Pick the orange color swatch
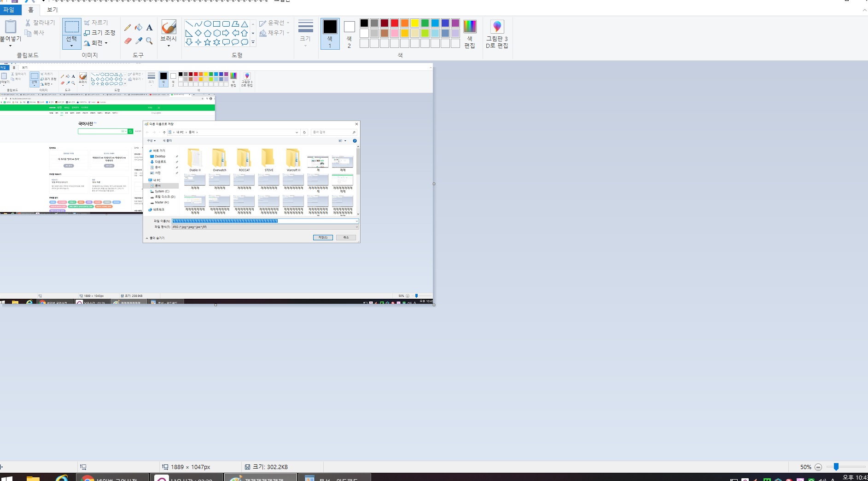This screenshot has height=481, width=868. pyautogui.click(x=405, y=23)
